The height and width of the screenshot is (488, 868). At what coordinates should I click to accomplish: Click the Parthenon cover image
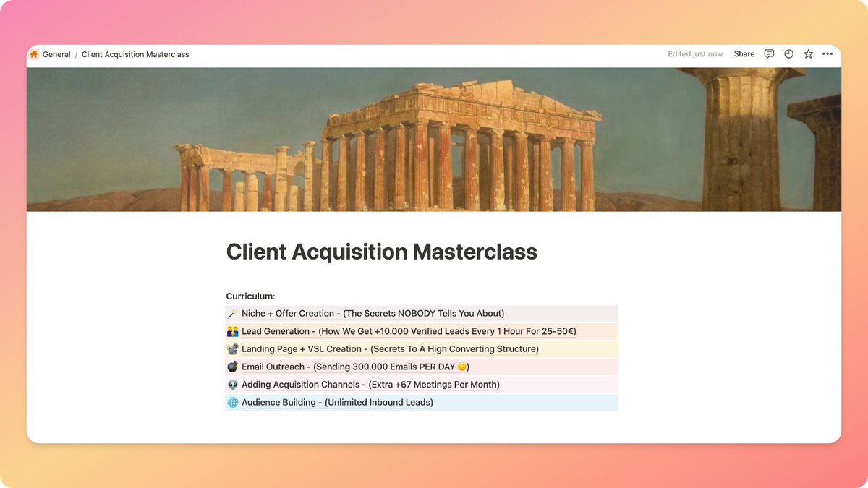pos(434,139)
